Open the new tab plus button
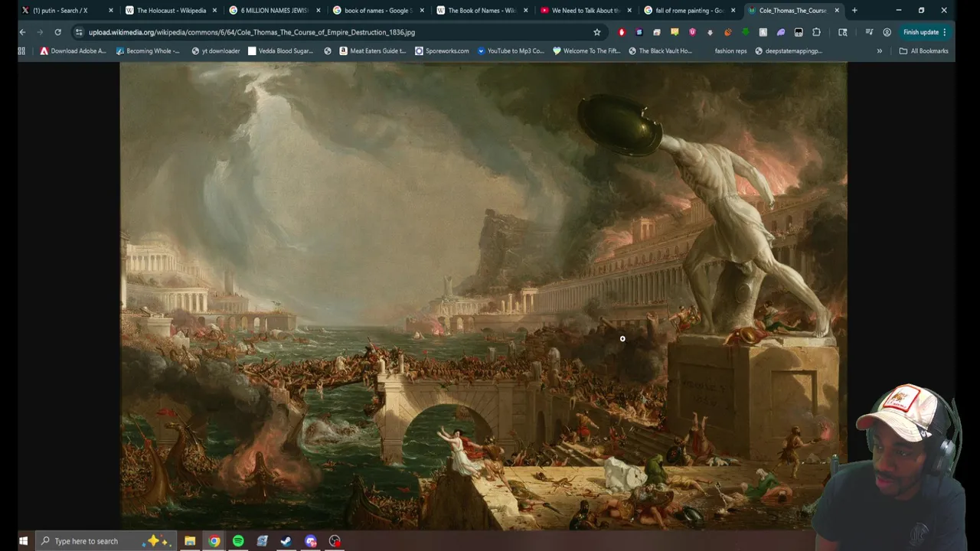The height and width of the screenshot is (551, 980). (854, 11)
